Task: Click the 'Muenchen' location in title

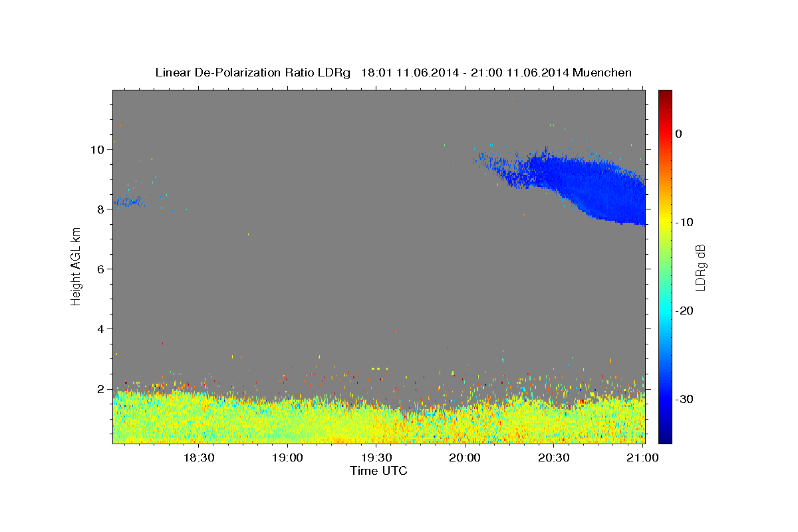Action: [x=602, y=72]
